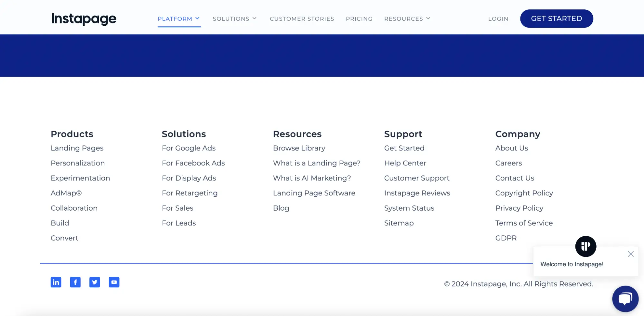644x316 pixels.
Task: Click the Instapage chat avatar icon
Action: pyautogui.click(x=585, y=246)
